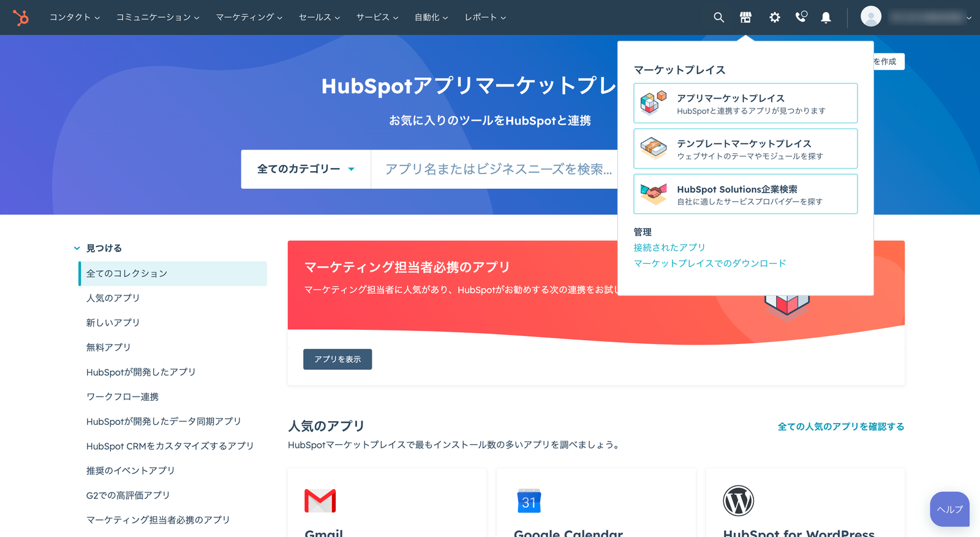Expand the account name dropdown chevron
Image resolution: width=980 pixels, height=537 pixels.
(969, 18)
